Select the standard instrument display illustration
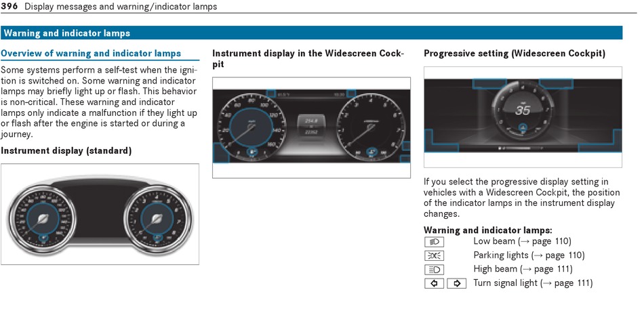644x309 pixels. (x=100, y=214)
